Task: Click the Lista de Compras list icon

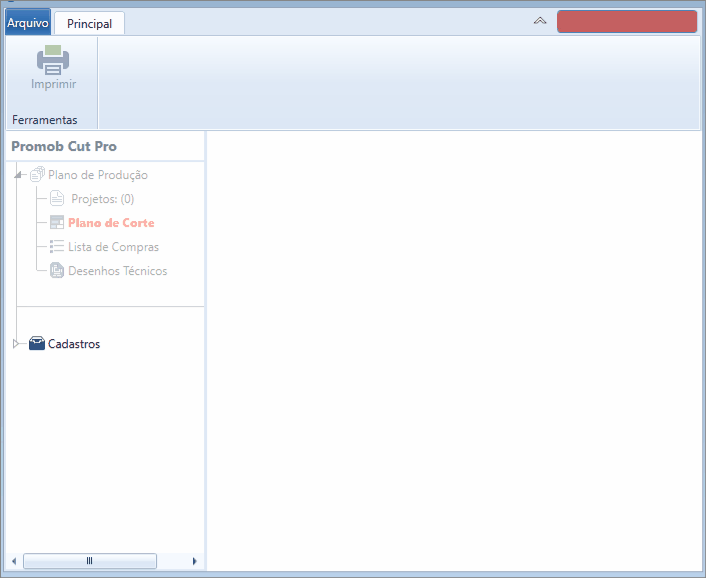Action: [x=57, y=246]
